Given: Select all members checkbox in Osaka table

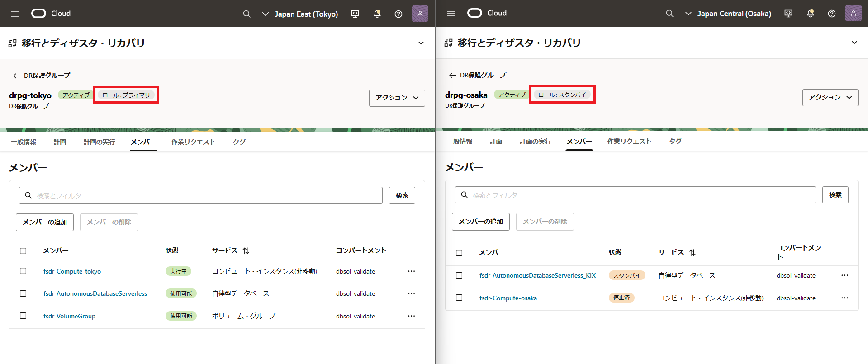Looking at the screenshot, I should point(459,253).
